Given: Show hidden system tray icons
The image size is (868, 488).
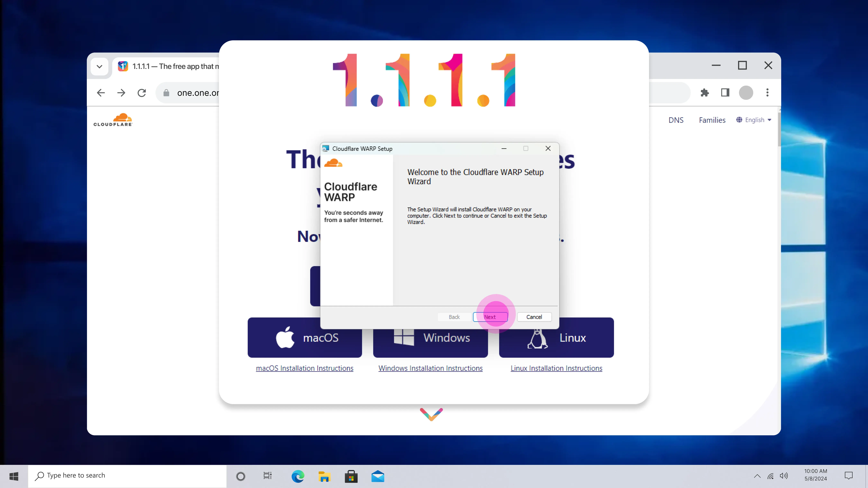Looking at the screenshot, I should [757, 476].
